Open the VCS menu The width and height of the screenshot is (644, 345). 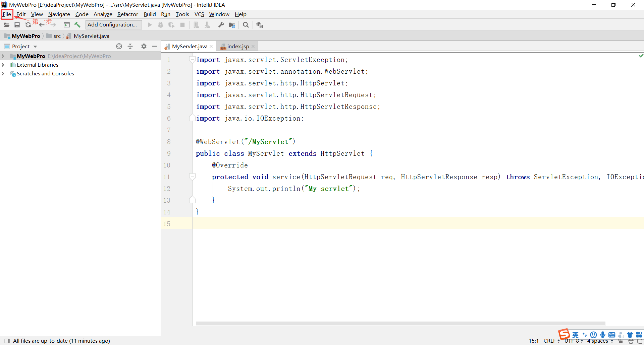(x=199, y=14)
